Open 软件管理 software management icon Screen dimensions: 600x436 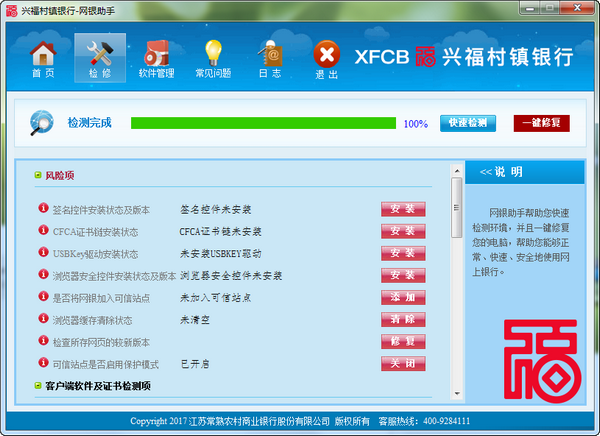click(157, 59)
